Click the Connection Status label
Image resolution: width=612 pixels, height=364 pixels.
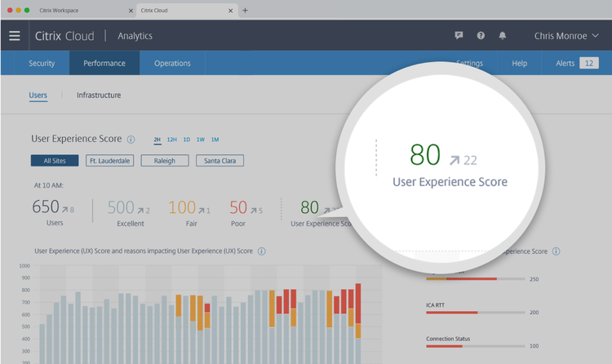[x=448, y=339]
